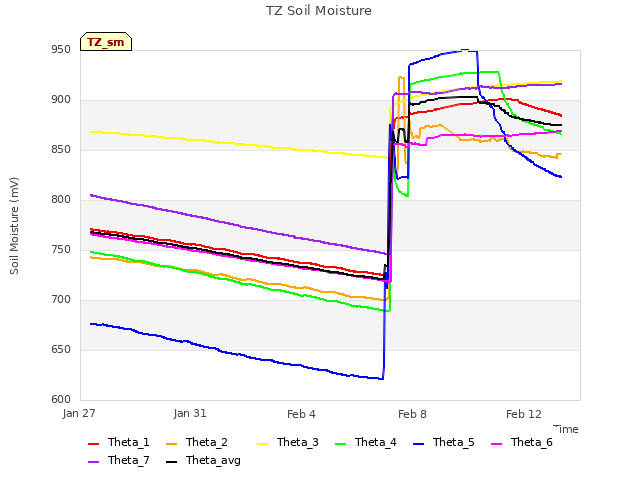640x480 pixels.
Task: Click the 750 y-axis tick label
Action: coord(61,250)
